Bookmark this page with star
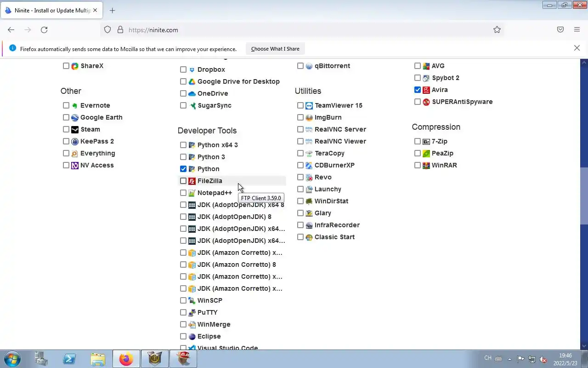This screenshot has height=368, width=588. pos(497,30)
